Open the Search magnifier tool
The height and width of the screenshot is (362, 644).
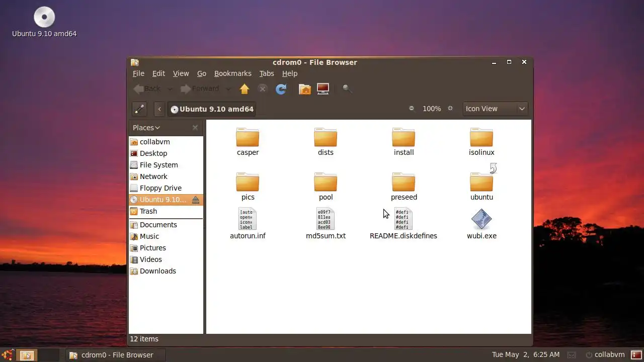pos(347,89)
